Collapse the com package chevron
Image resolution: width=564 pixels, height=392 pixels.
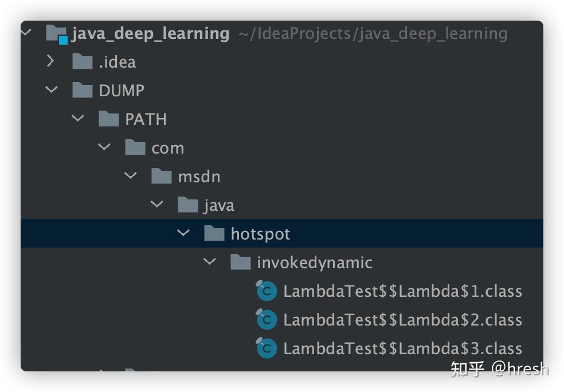pos(104,147)
